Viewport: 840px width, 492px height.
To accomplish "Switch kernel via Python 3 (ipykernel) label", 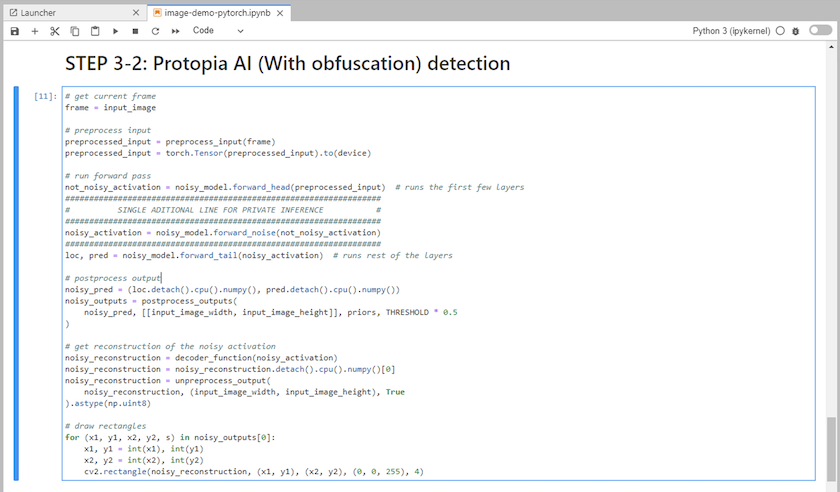I will tap(731, 31).
